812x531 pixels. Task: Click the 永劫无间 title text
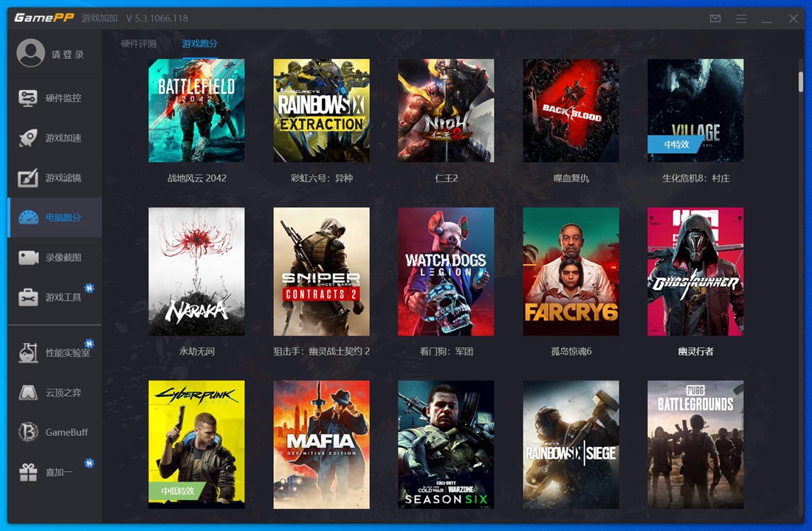[197, 351]
